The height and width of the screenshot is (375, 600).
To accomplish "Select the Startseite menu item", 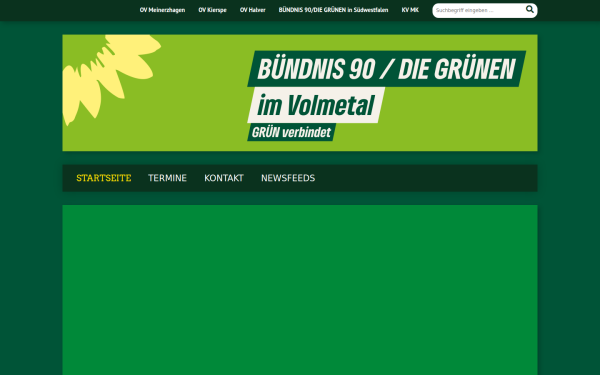I will (104, 178).
